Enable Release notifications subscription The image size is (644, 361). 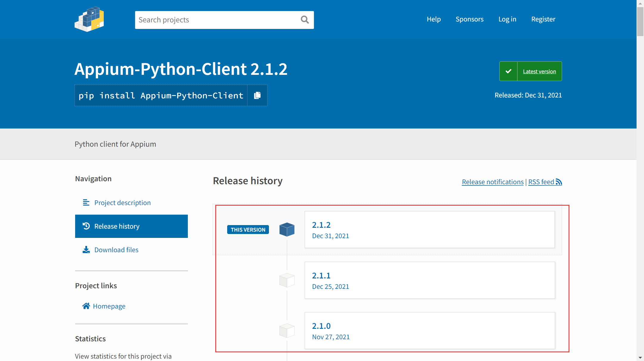tap(492, 182)
